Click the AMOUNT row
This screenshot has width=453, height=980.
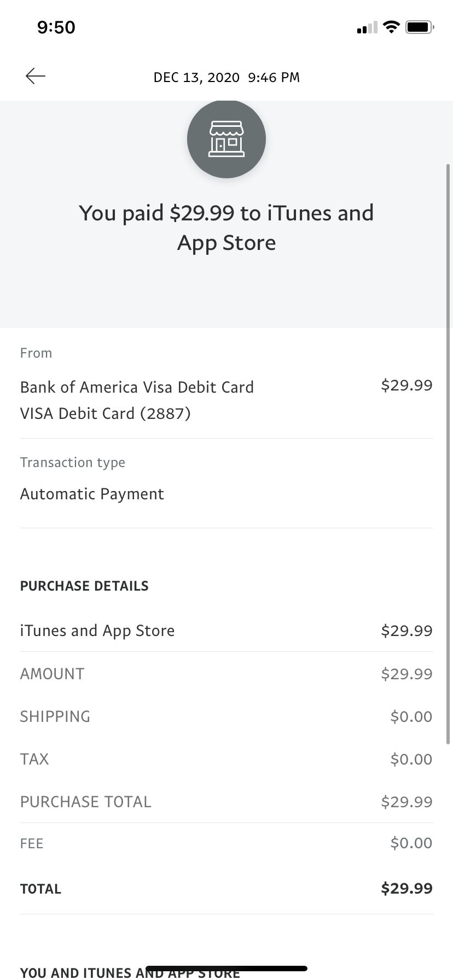click(x=226, y=674)
